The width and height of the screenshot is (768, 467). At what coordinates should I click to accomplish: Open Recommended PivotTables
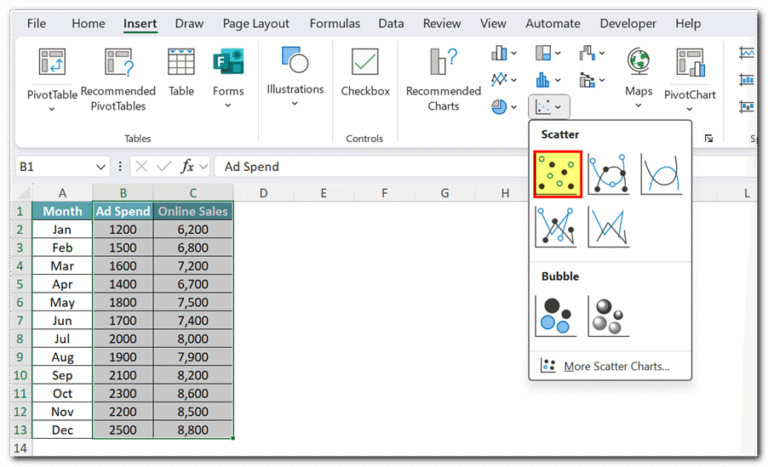pos(118,80)
